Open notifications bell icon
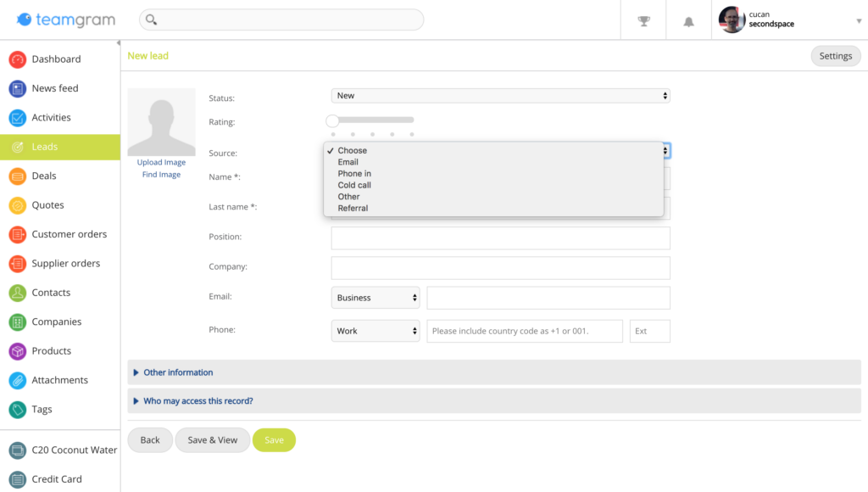868x492 pixels. 688,21
